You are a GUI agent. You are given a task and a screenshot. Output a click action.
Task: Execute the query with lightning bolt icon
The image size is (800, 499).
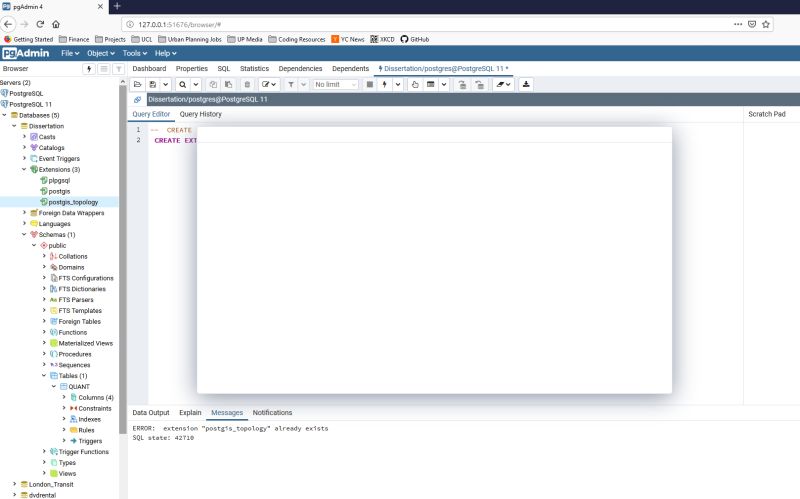pyautogui.click(x=385, y=85)
